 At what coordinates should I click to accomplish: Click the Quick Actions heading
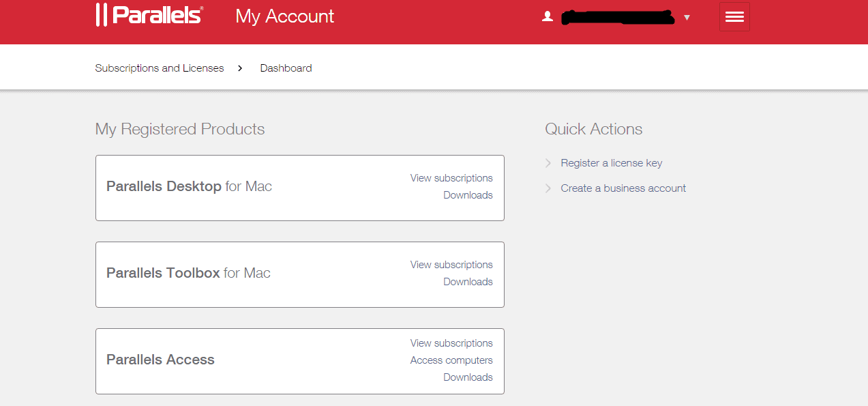pyautogui.click(x=594, y=129)
